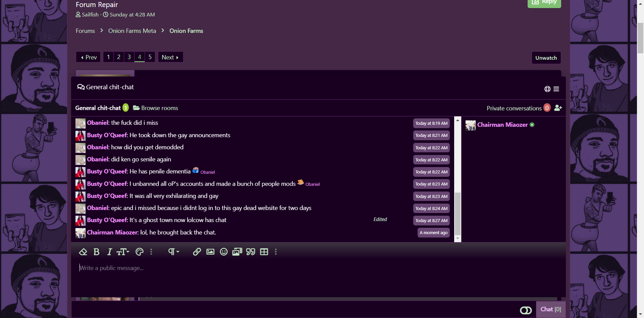Click the popcorn reaction icon
Screen dimensions: 644x318
pyautogui.click(x=196, y=170)
